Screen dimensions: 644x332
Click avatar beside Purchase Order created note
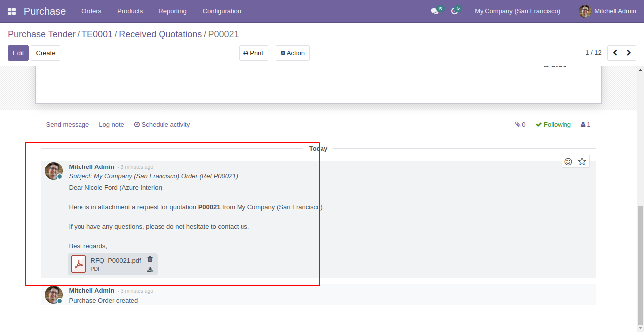point(54,295)
